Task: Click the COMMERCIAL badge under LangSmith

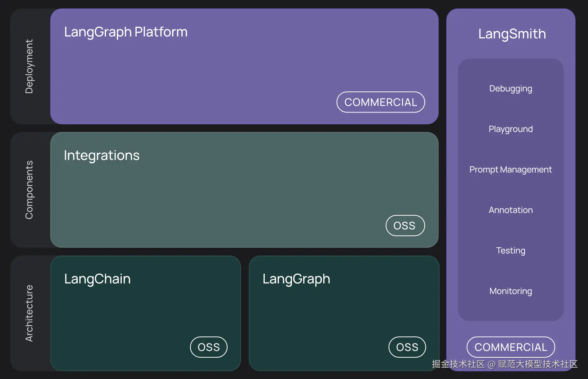Action: (x=510, y=347)
